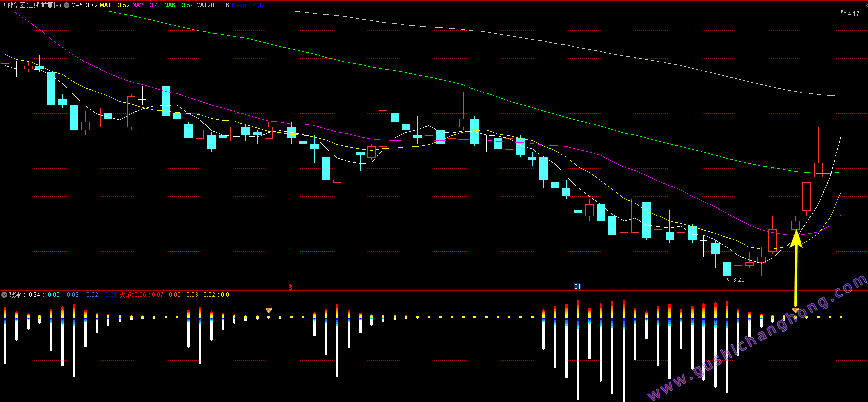Open the dropdown beside 天健集团 chart title
Image resolution: width=868 pixels, height=402 pixels.
pyautogui.click(x=67, y=5)
